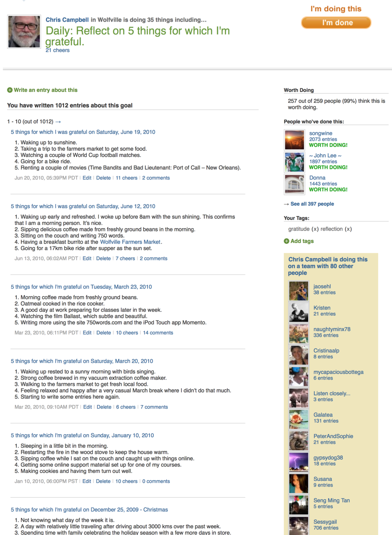Open entry titled Saturday, March 20, 2010

82,361
